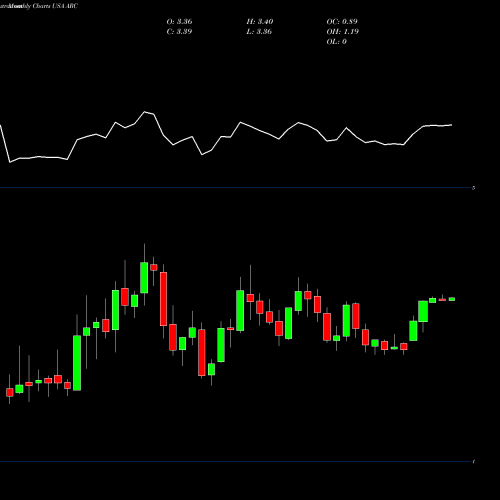Click the low price value "L: 3.36"
The image size is (500, 500).
[259, 32]
